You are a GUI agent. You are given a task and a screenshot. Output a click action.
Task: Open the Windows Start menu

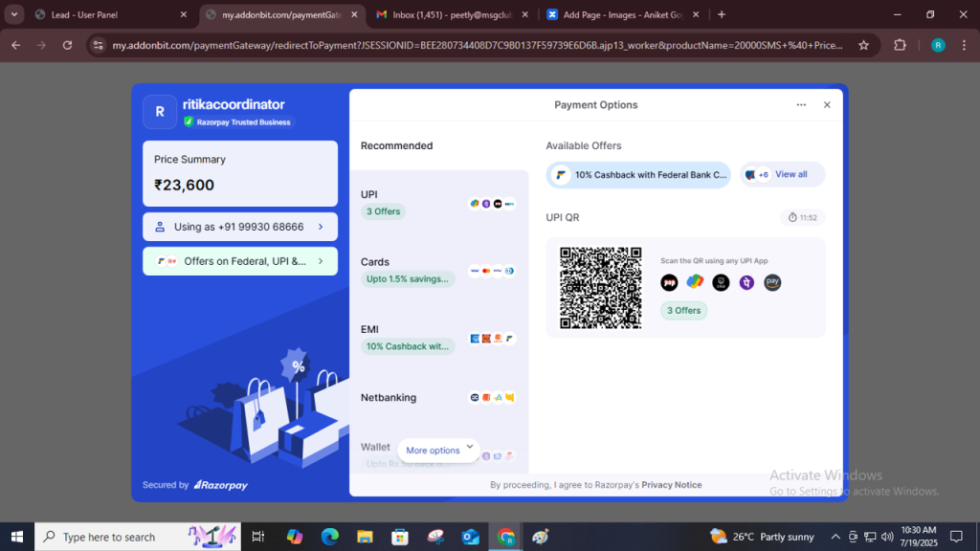(x=17, y=537)
